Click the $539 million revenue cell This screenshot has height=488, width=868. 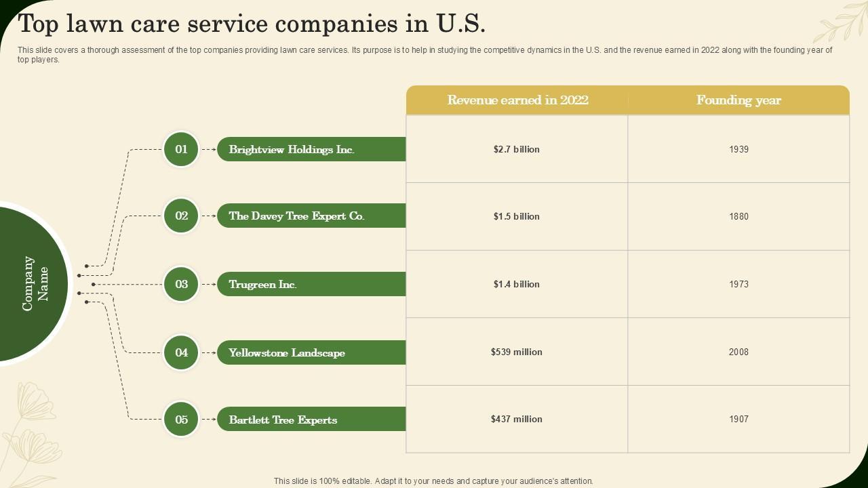pos(517,352)
